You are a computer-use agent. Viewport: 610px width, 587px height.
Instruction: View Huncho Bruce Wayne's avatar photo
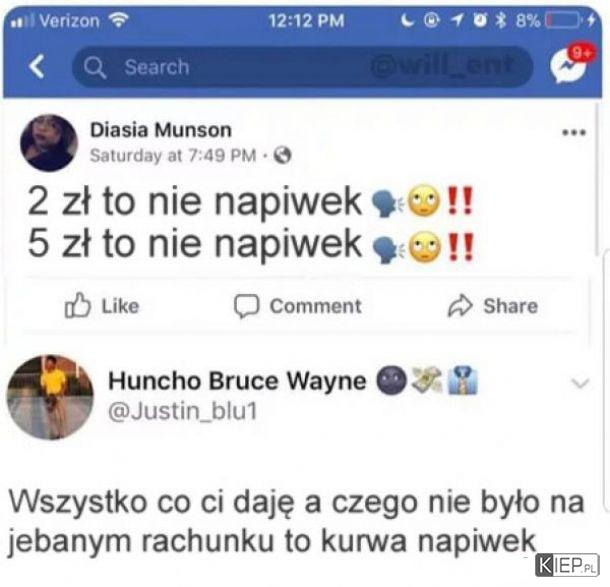tap(50, 397)
